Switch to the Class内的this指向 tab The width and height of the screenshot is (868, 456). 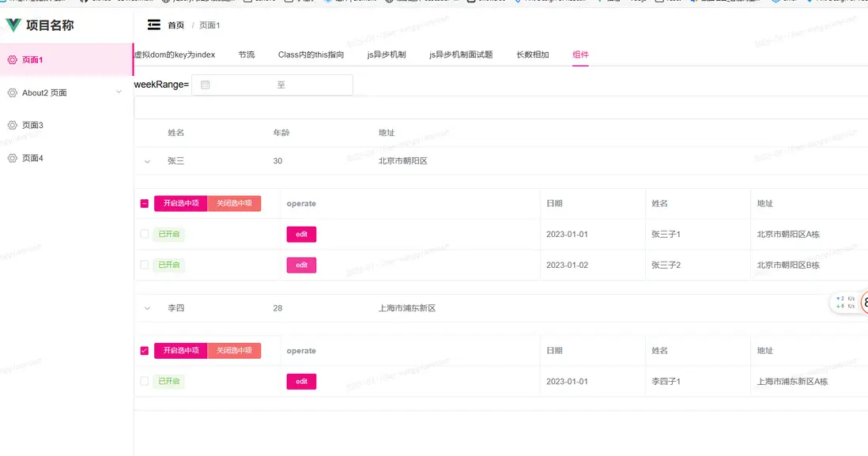[x=311, y=55]
